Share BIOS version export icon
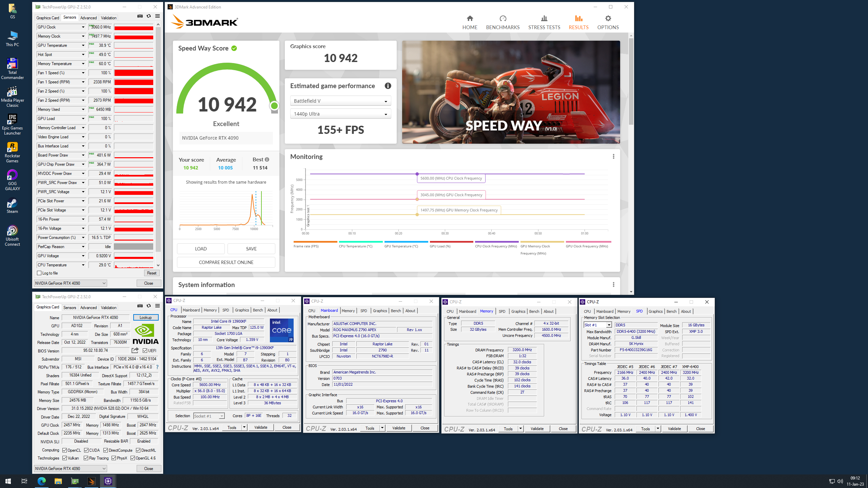Viewport: 868px width, 488px height. [135, 350]
